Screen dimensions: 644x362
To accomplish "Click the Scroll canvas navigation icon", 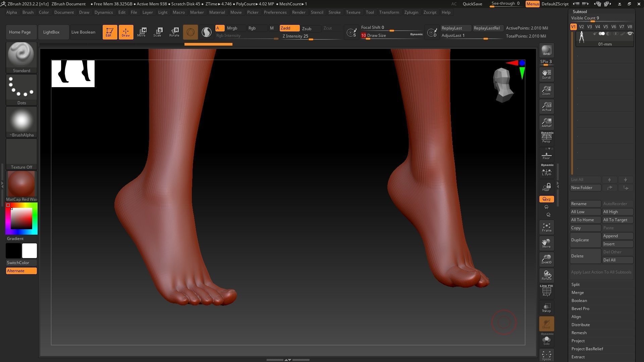I will (546, 74).
